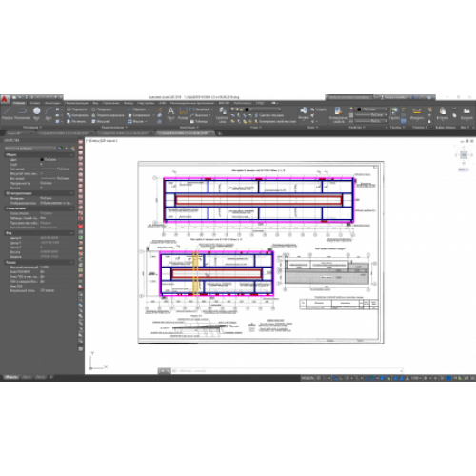The height and width of the screenshot is (476, 476).
Task: Click the Measure (Измерить) ruler tool
Action: [x=417, y=113]
